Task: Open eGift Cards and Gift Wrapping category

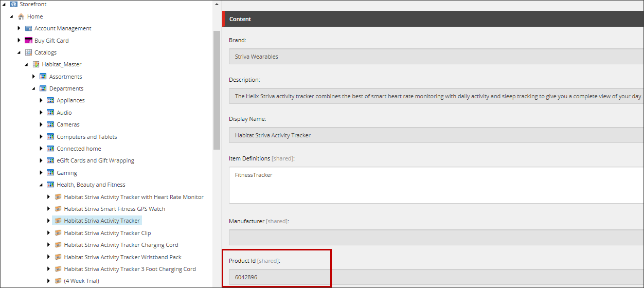Action: point(95,160)
